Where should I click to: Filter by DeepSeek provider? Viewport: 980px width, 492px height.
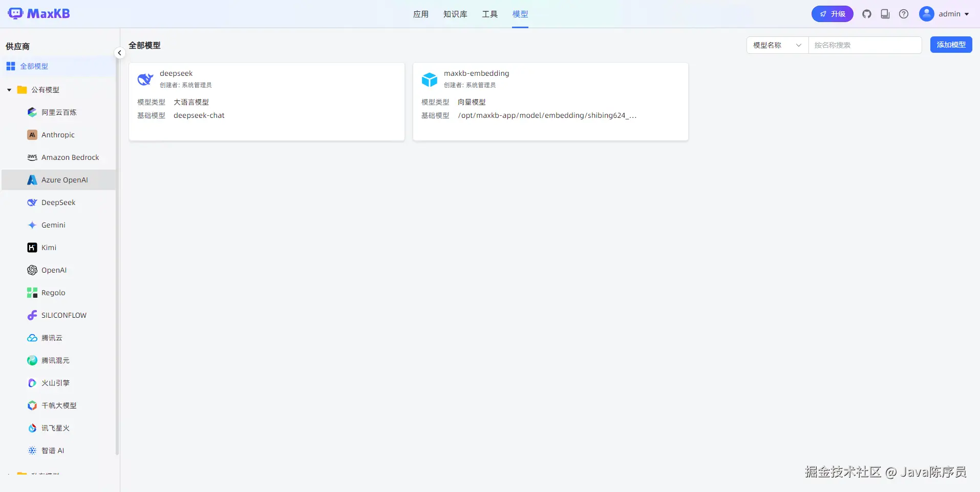[59, 202]
